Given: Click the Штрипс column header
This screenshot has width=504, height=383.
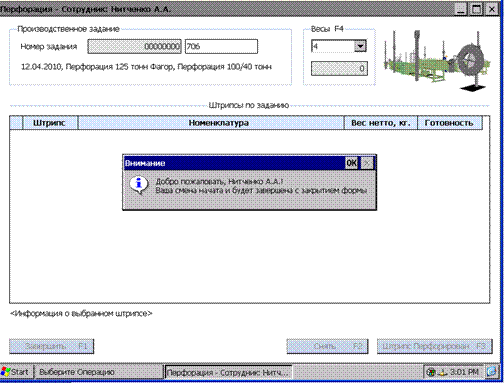Looking at the screenshot, I should [x=50, y=123].
